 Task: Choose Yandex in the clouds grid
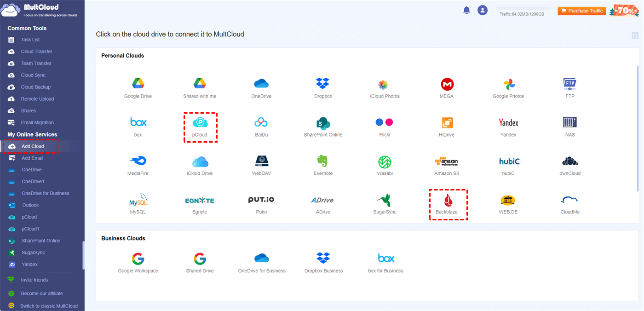[508, 127]
